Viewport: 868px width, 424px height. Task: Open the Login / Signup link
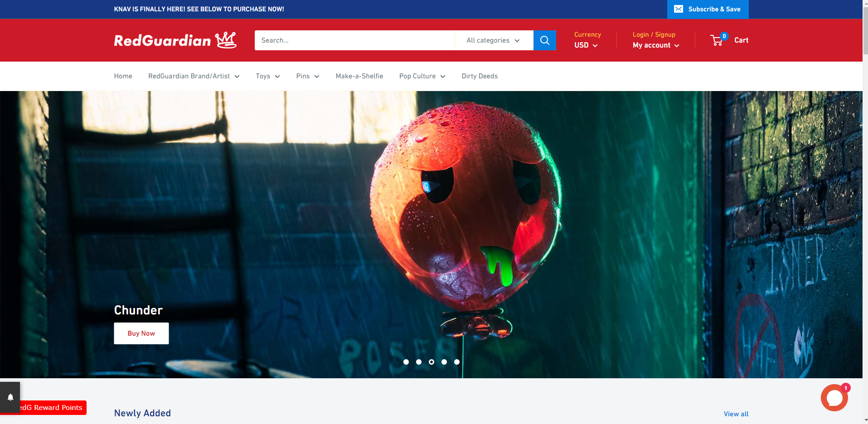[654, 34]
